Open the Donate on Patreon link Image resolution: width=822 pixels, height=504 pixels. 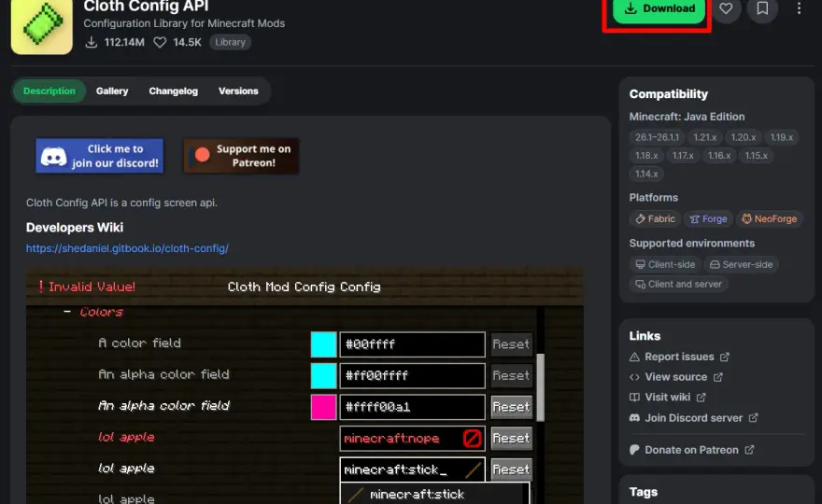pyautogui.click(x=691, y=450)
